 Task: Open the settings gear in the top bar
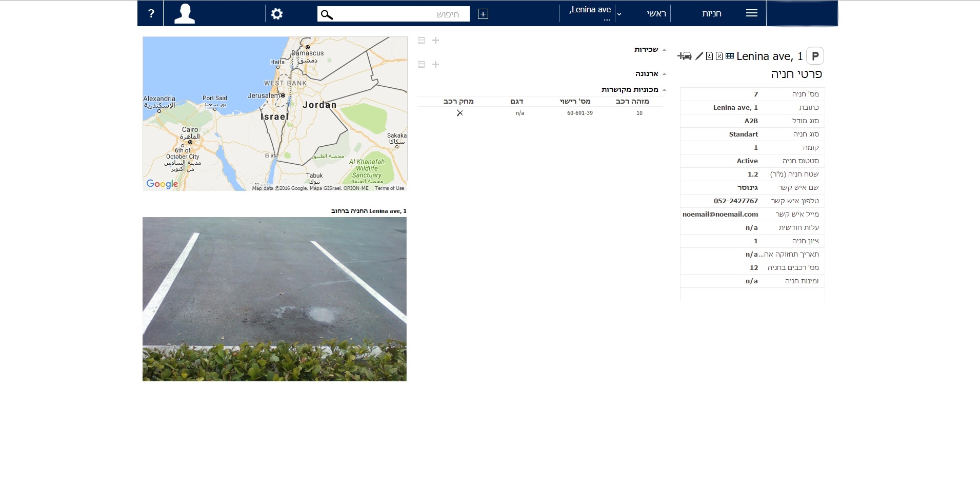277,14
